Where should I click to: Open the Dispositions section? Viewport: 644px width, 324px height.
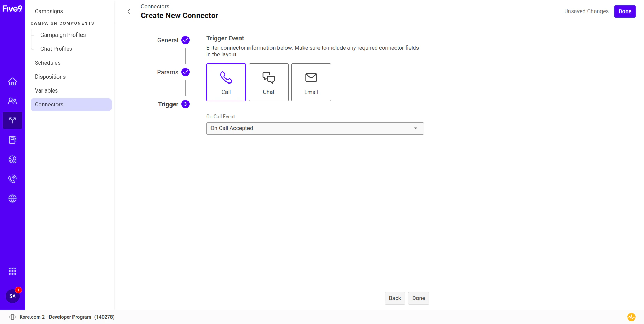click(x=50, y=77)
